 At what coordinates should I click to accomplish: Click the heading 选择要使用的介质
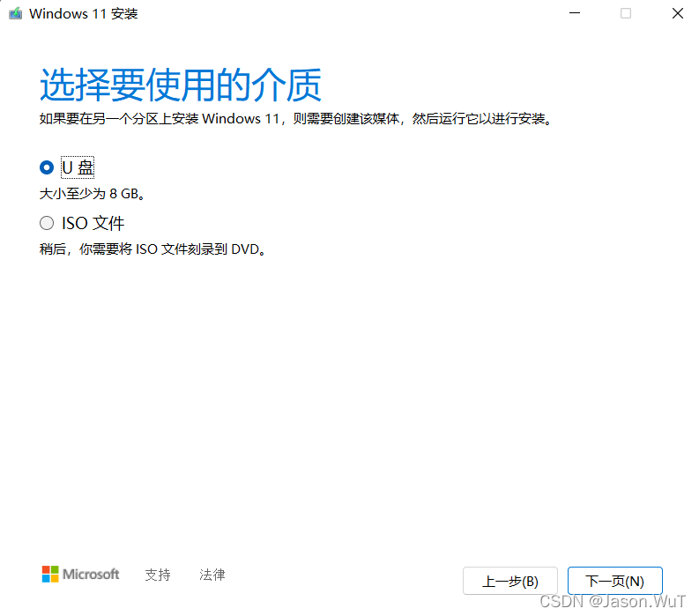pos(181,85)
